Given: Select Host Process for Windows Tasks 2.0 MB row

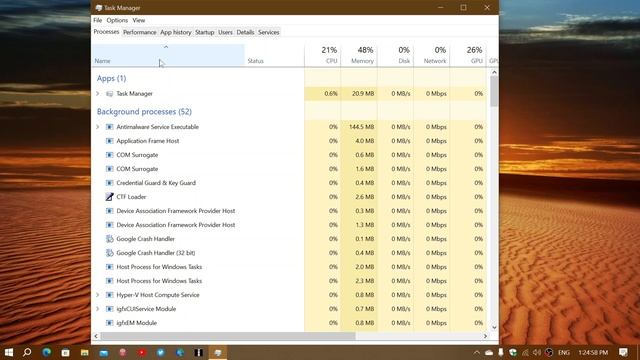Looking at the screenshot, I should click(289, 267).
